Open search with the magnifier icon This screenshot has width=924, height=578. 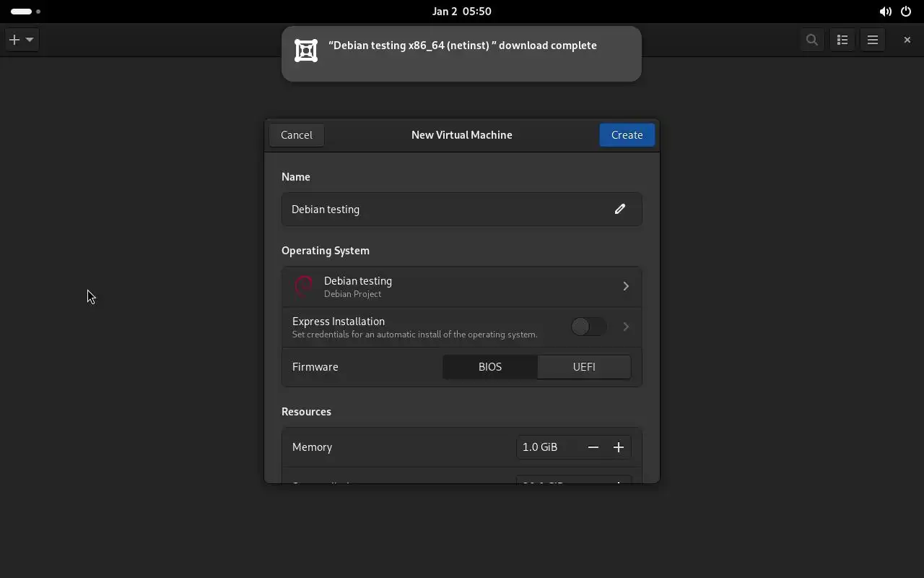coord(812,40)
